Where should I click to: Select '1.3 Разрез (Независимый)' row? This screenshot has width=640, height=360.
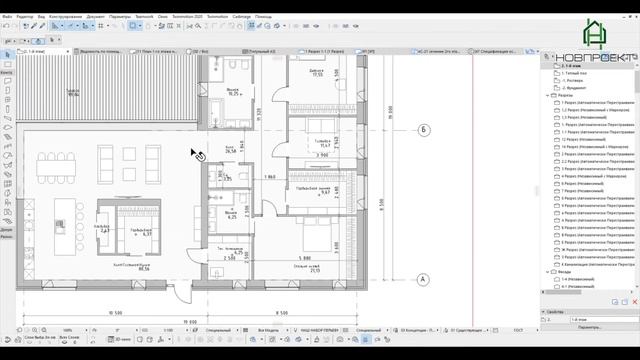584,117
